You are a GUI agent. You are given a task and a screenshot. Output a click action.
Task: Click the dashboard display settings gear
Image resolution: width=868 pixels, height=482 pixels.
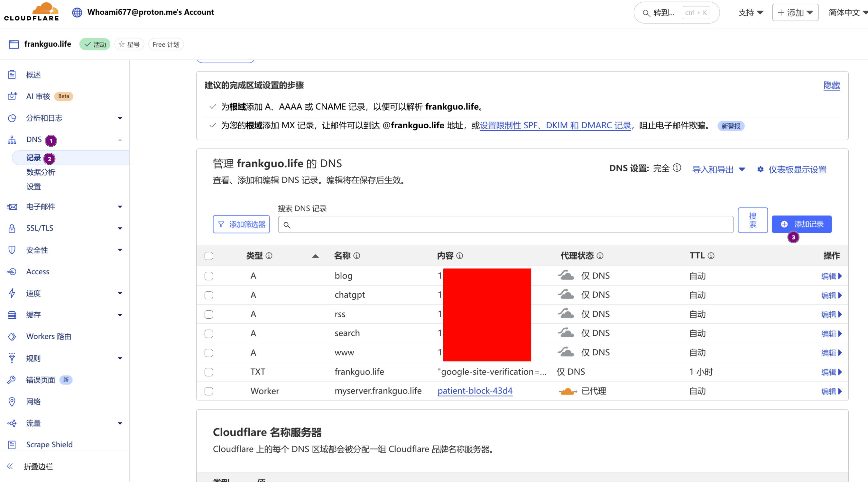coord(760,170)
